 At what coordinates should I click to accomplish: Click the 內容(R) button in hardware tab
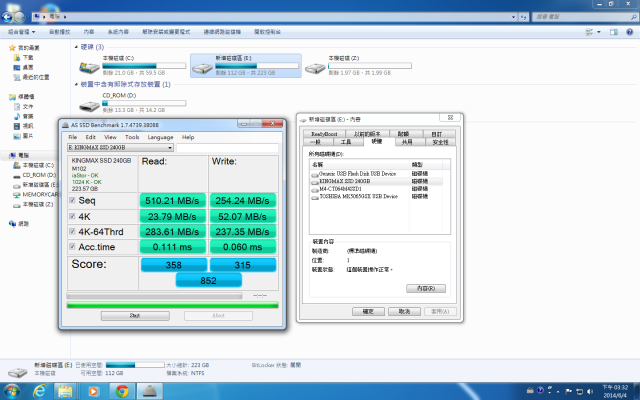click(x=426, y=289)
